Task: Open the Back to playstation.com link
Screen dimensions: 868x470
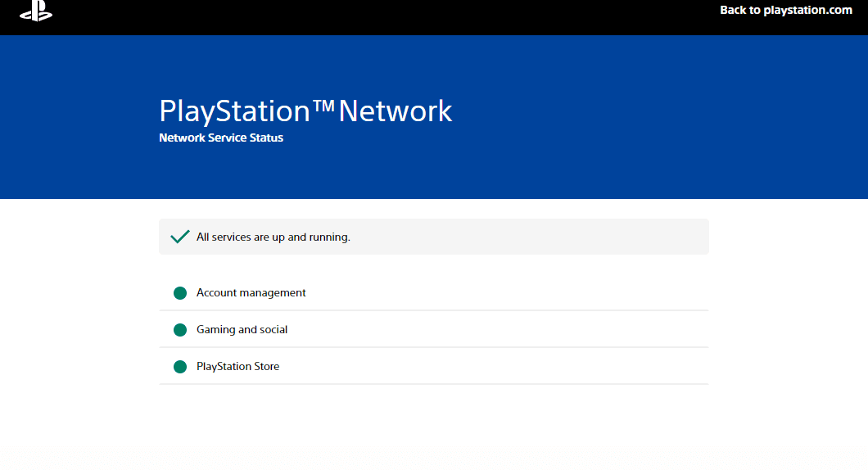Action: [x=785, y=10]
